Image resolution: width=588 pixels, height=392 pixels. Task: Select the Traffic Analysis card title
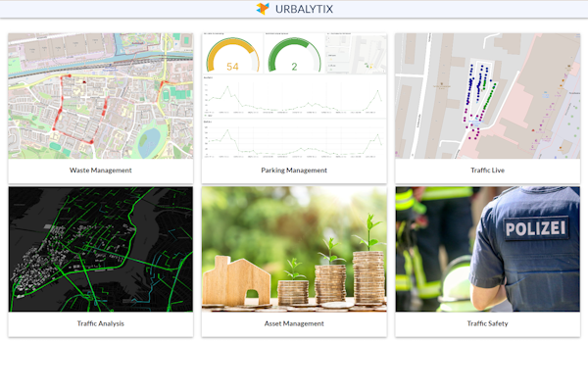pyautogui.click(x=100, y=323)
